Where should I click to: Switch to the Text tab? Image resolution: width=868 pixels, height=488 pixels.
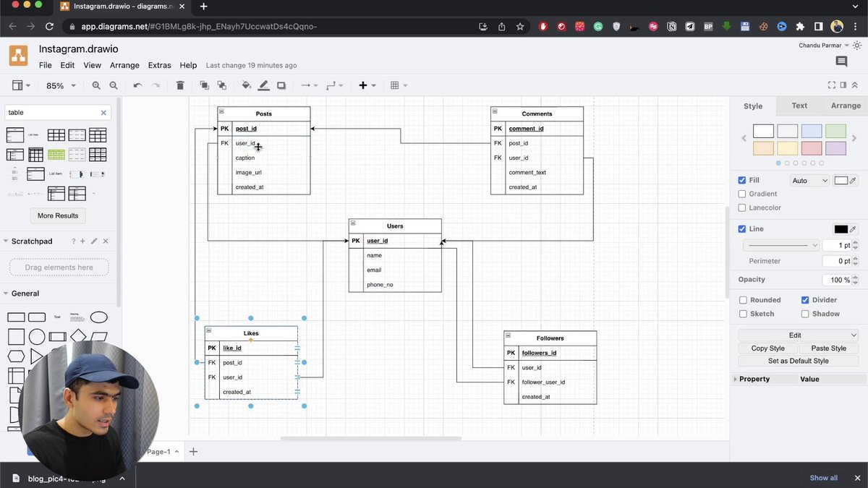799,106
